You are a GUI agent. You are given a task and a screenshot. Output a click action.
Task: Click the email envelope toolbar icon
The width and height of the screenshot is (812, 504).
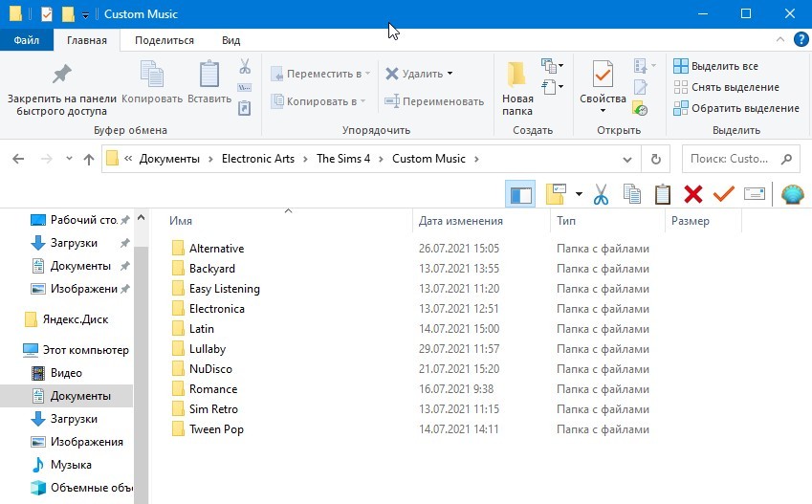coord(754,194)
